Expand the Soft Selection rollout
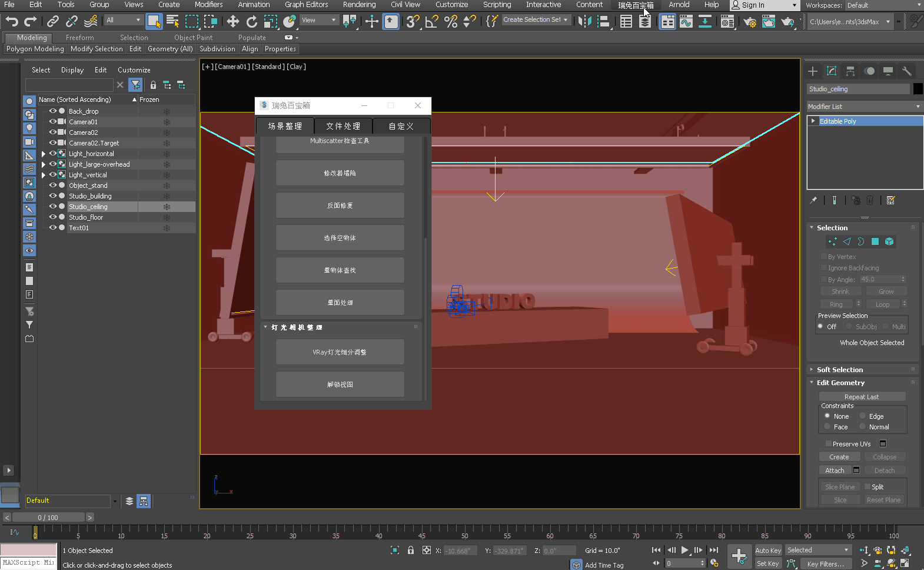The height and width of the screenshot is (570, 924). pos(839,370)
